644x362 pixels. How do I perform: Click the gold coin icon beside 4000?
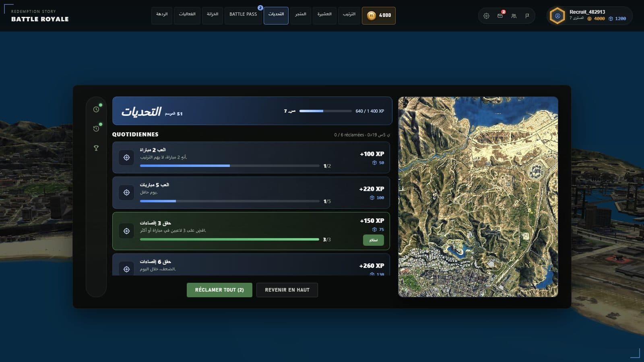(x=372, y=15)
